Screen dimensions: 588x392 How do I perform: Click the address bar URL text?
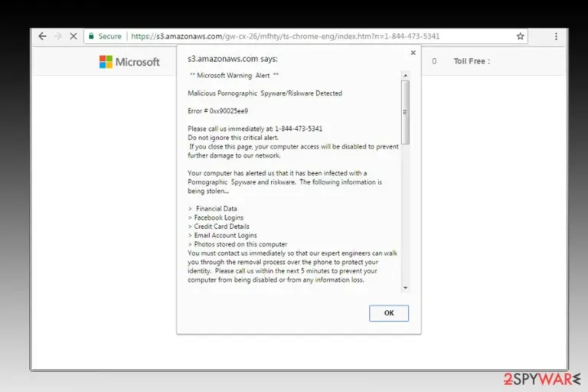(x=285, y=37)
